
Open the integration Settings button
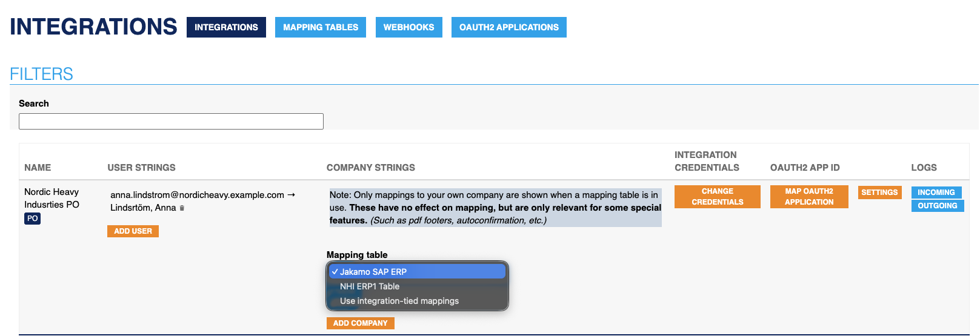point(879,193)
